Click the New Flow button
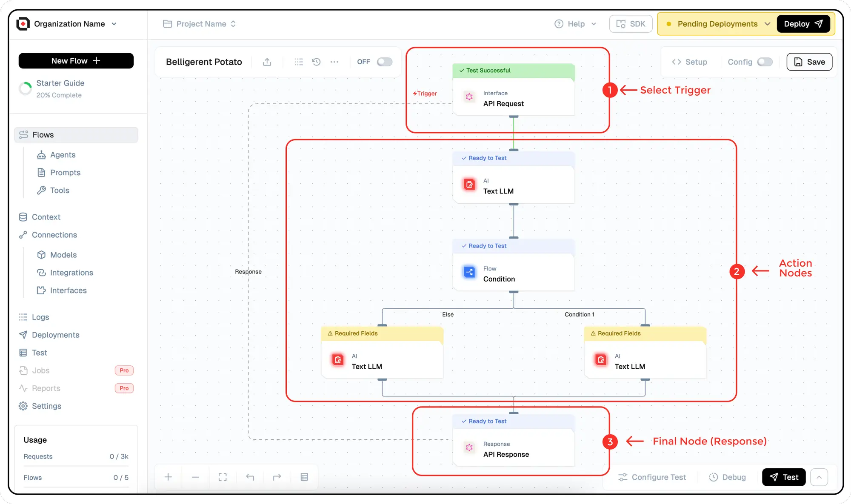The height and width of the screenshot is (504, 851). (x=76, y=61)
